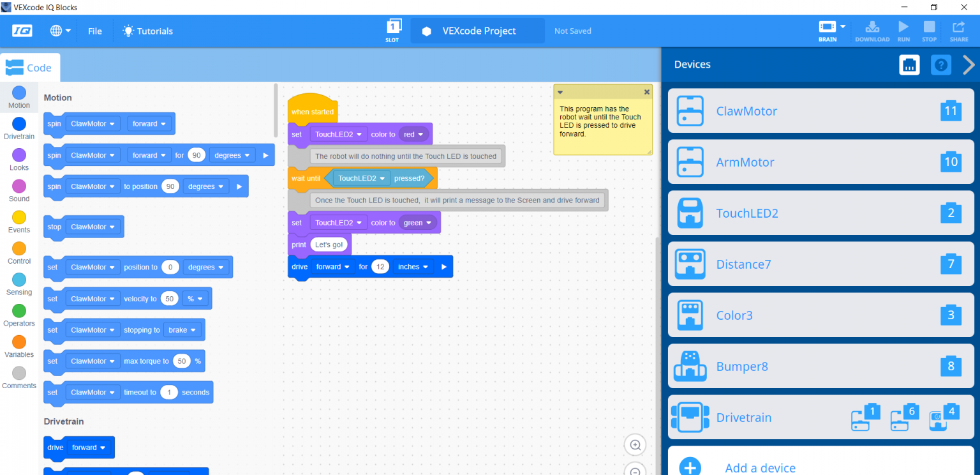The width and height of the screenshot is (980, 475).
Task: Open the File menu
Action: click(x=95, y=31)
